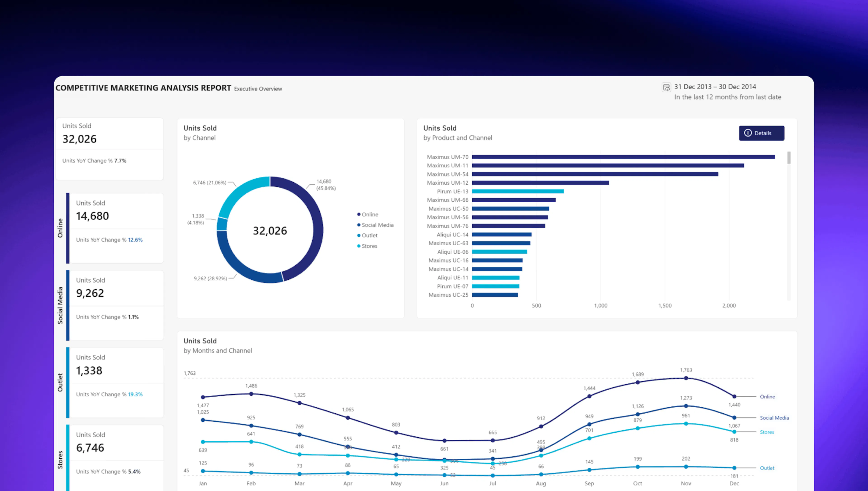
Task: Click the Jan month axis label
Action: [203, 483]
